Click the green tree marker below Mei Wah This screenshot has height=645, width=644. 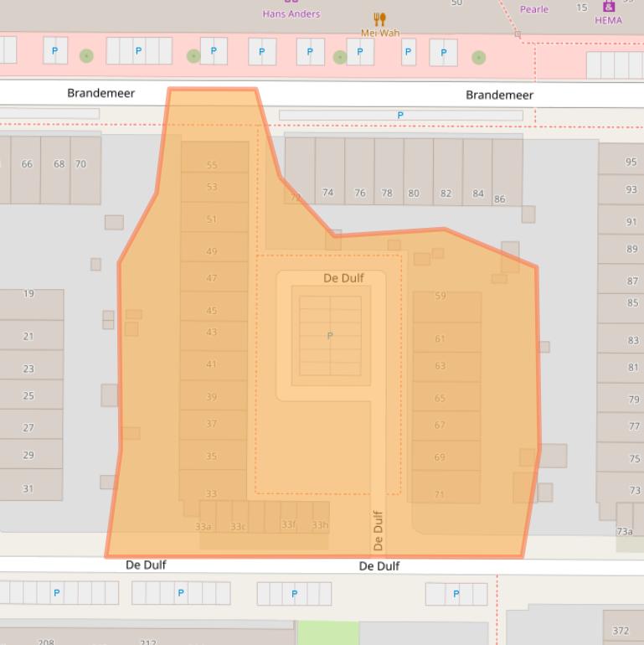pyautogui.click(x=340, y=57)
